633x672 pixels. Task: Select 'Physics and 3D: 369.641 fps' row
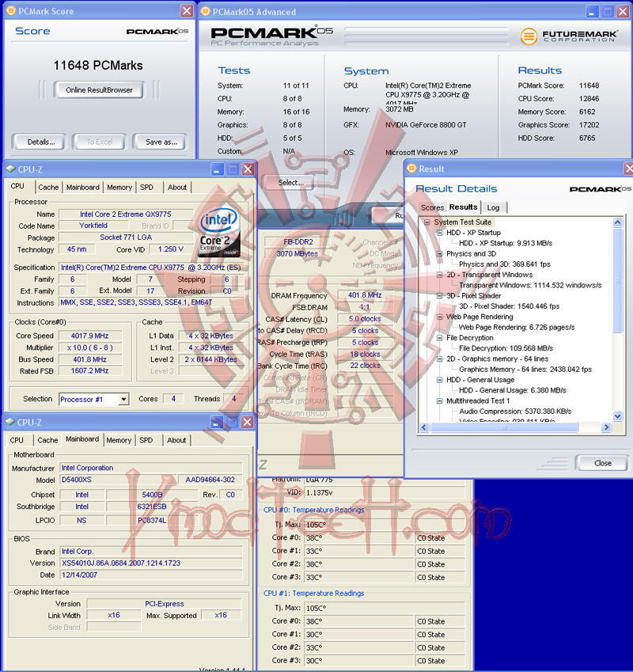505,264
